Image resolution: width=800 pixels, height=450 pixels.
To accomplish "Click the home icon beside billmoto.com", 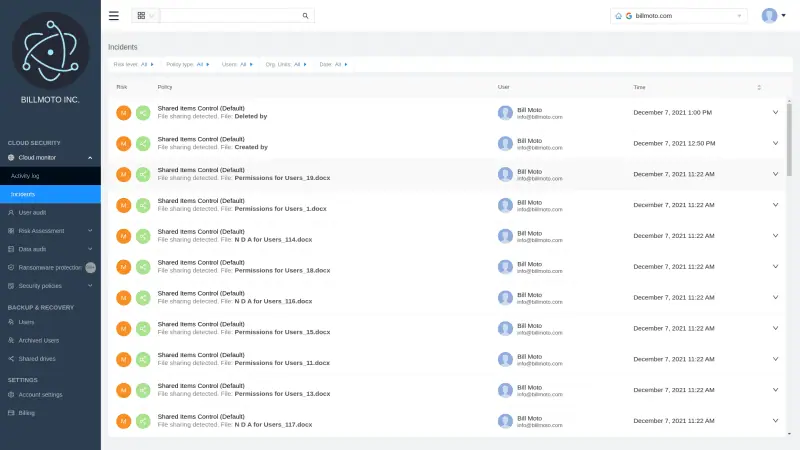I will pyautogui.click(x=618, y=16).
